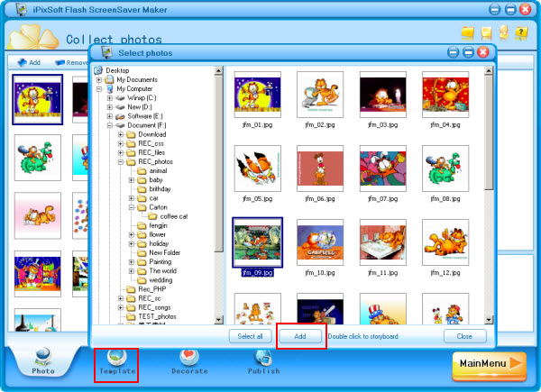Collapse the REC_photos folder node
This screenshot has height=392, width=541.
click(x=121, y=161)
